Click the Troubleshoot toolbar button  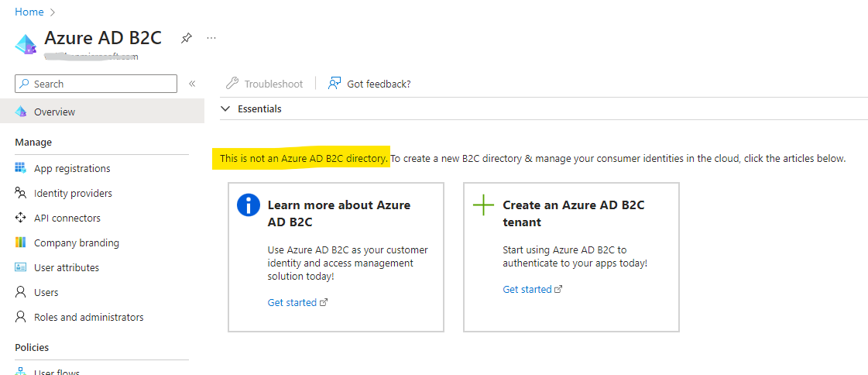265,84
